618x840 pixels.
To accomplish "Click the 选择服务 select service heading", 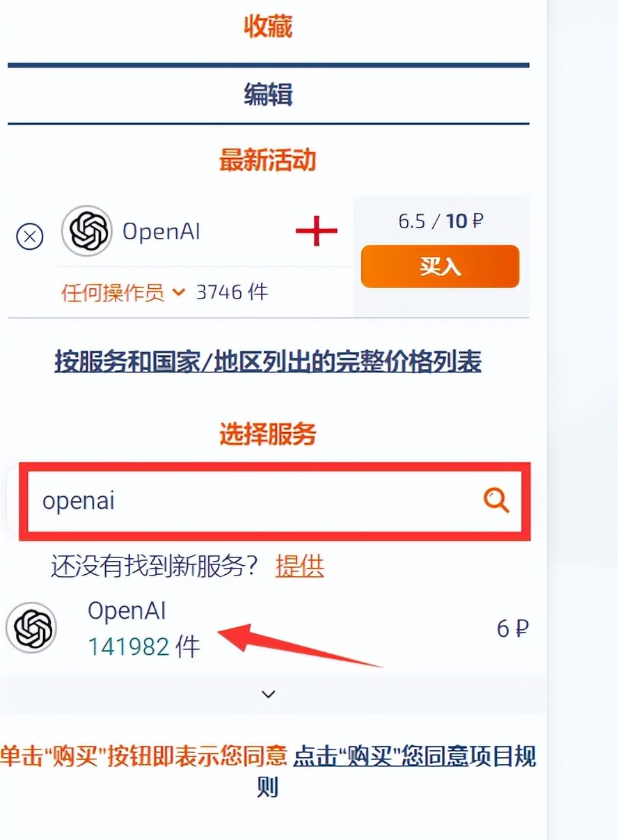I will (x=268, y=434).
